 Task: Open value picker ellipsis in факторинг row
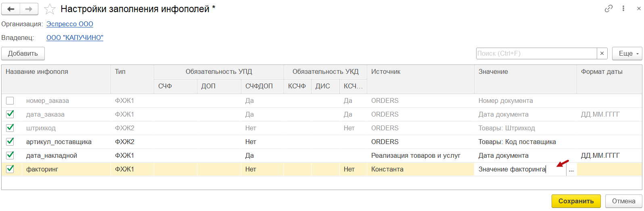tap(571, 170)
